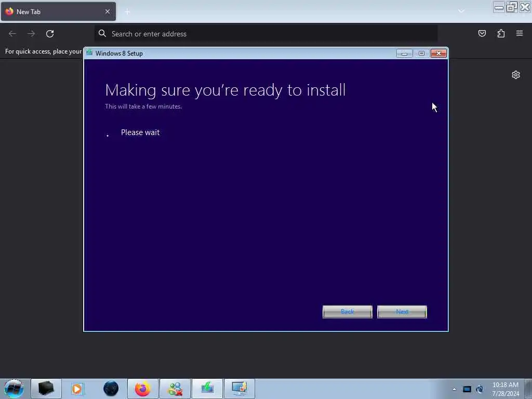Show hidden system tray icons
The width and height of the screenshot is (532, 399).
click(x=454, y=389)
